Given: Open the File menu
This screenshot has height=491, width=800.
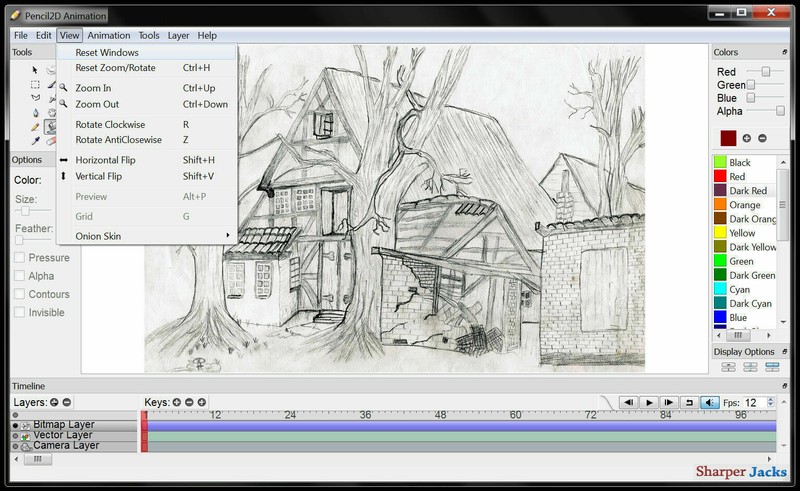Looking at the screenshot, I should pos(21,35).
